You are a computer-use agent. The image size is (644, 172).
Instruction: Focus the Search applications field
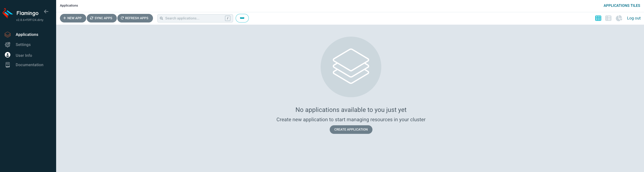coord(195,18)
